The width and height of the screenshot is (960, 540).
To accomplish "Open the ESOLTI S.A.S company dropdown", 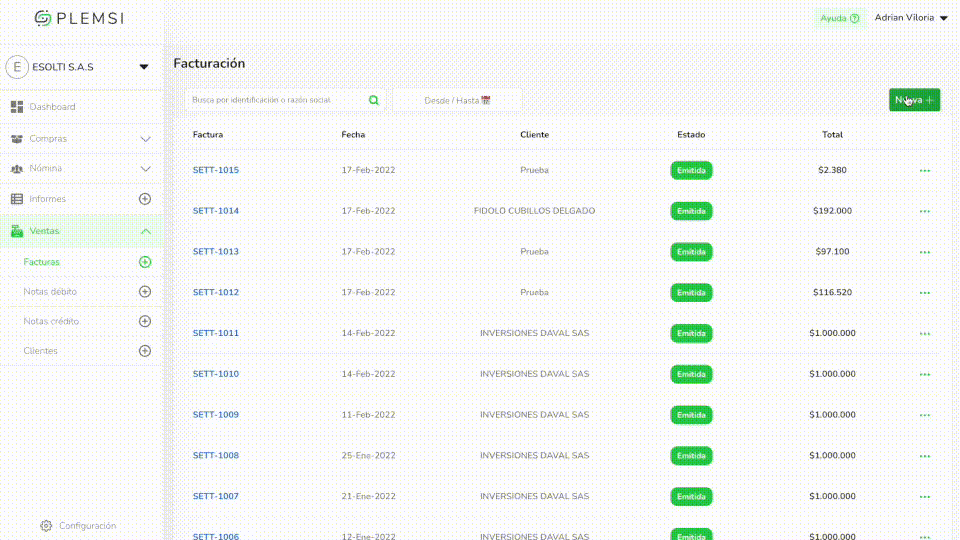I will pyautogui.click(x=143, y=67).
